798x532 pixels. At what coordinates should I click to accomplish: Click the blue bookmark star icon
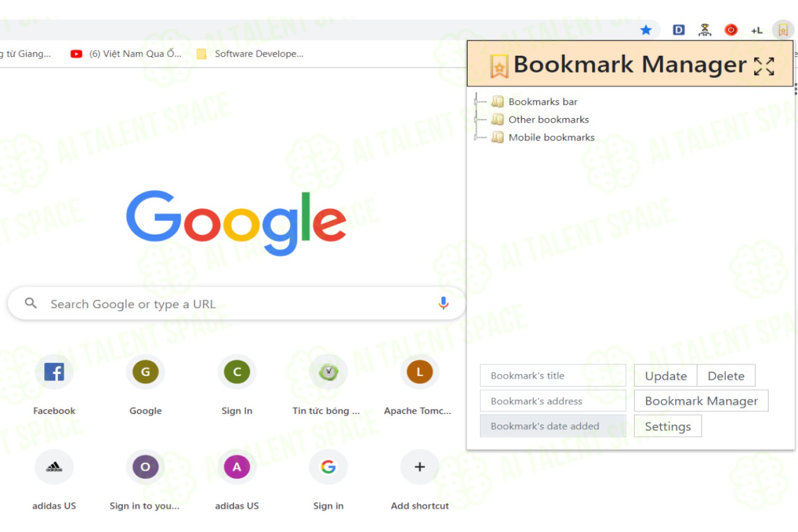pyautogui.click(x=646, y=30)
